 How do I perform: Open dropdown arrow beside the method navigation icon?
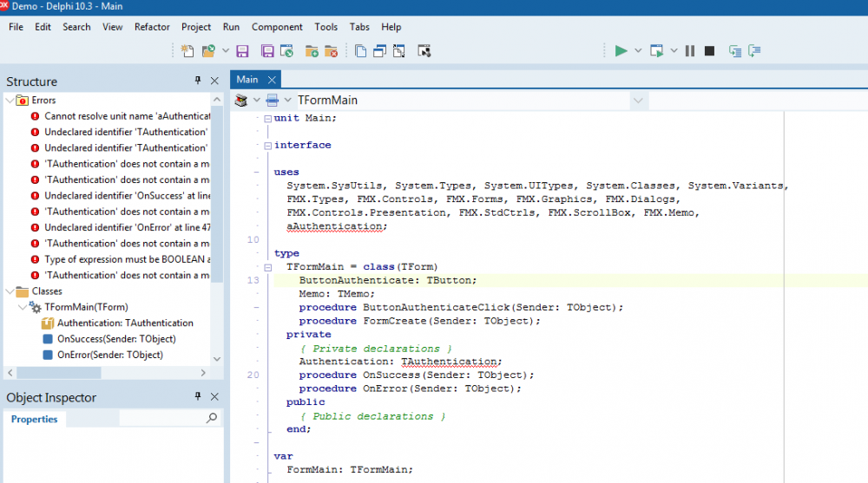[288, 100]
